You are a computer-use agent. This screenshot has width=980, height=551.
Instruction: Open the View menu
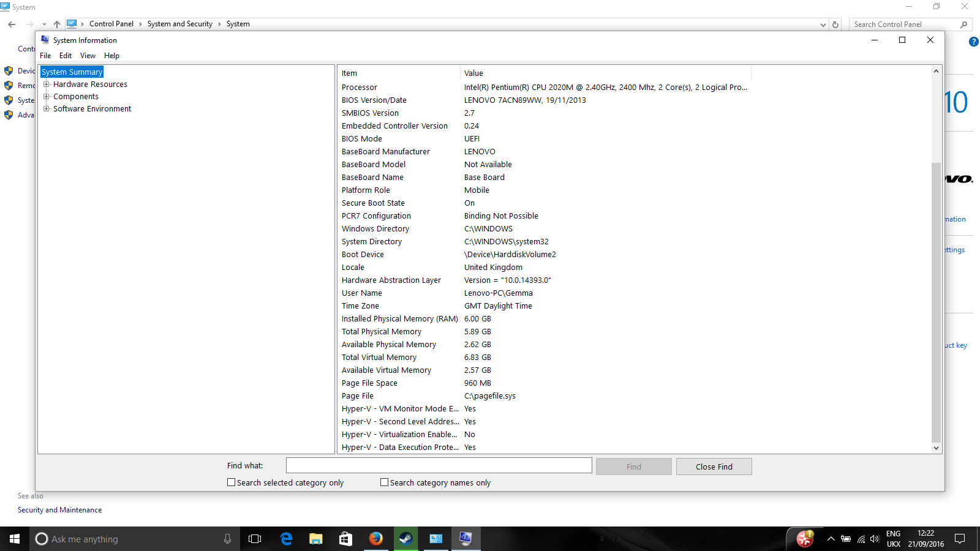tap(88, 56)
